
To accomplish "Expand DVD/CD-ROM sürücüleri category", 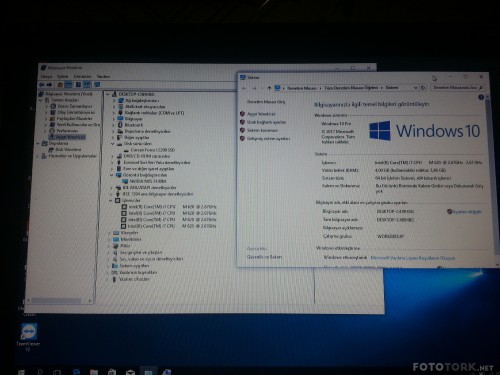I will pyautogui.click(x=112, y=156).
